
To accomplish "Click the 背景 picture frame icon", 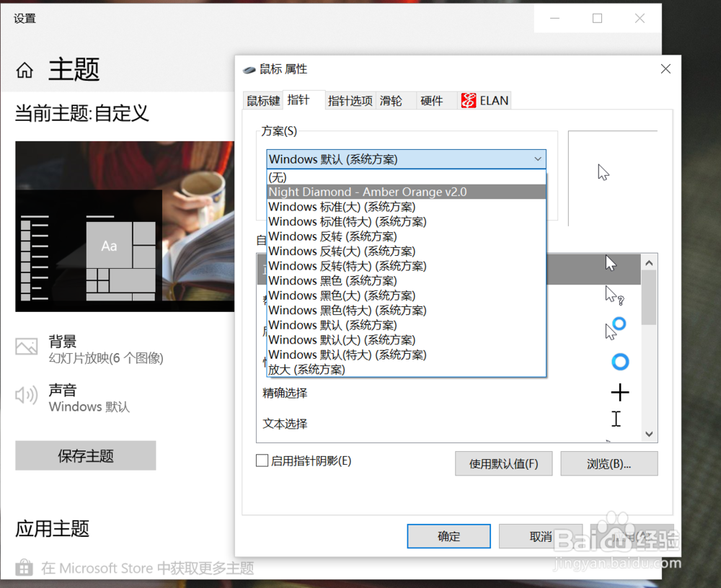I will click(26, 347).
